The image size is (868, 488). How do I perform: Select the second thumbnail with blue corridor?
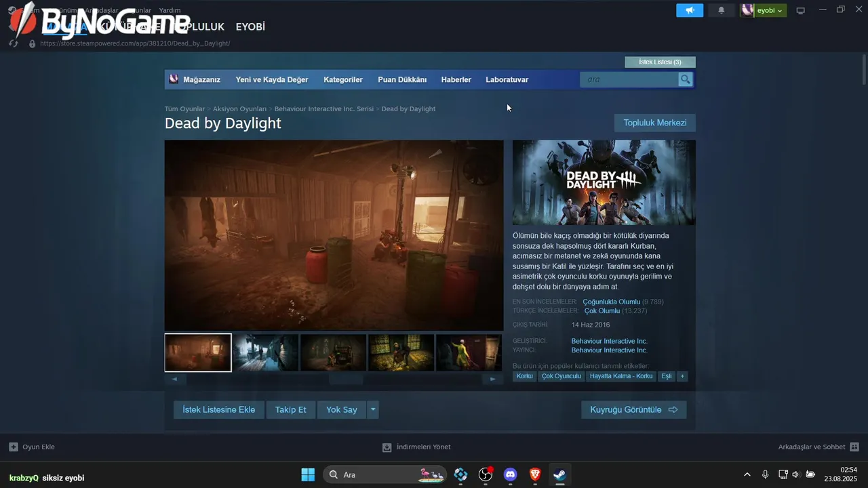pos(266,352)
